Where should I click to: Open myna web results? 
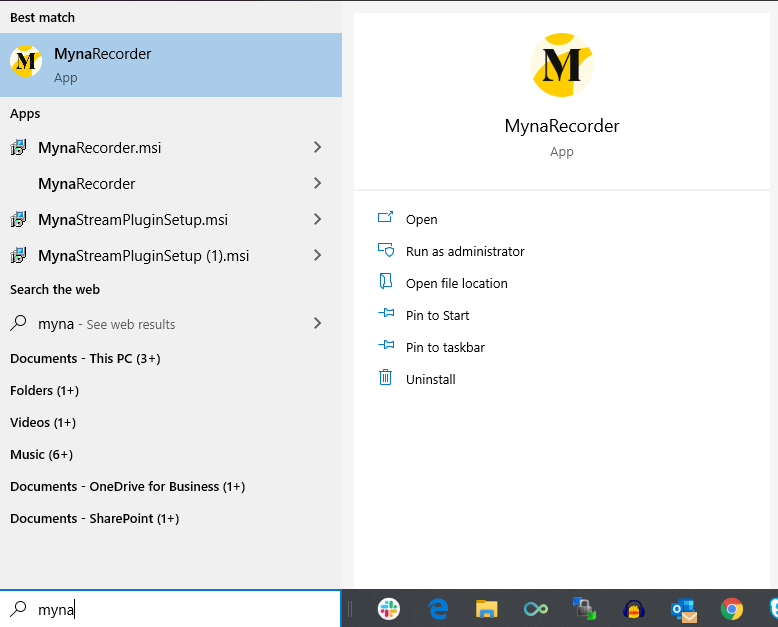click(x=171, y=324)
